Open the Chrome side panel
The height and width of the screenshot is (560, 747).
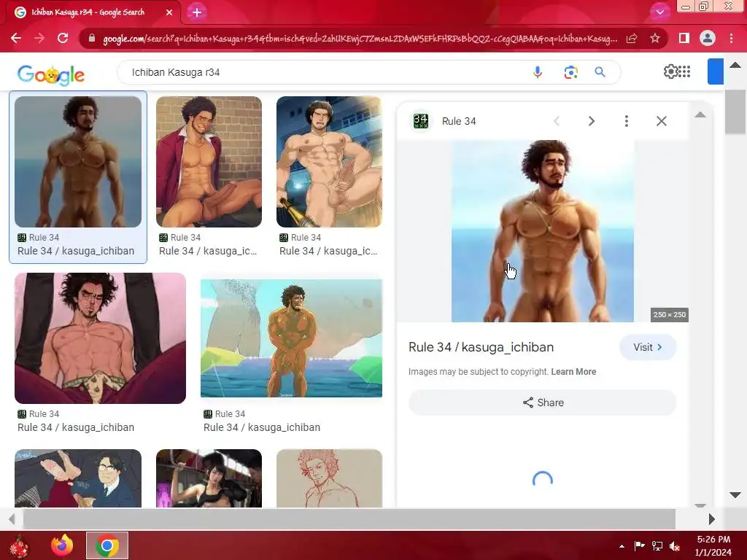pyautogui.click(x=684, y=38)
